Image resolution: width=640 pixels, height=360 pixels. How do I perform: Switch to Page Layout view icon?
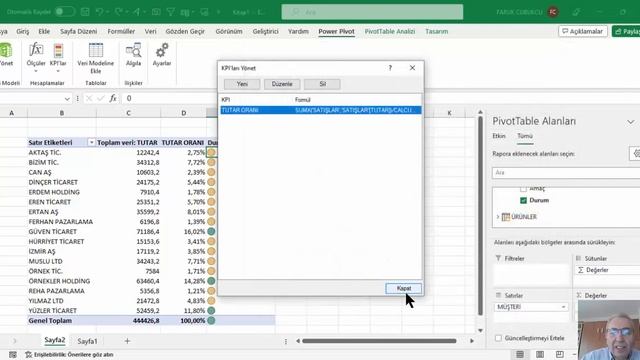coord(540,354)
